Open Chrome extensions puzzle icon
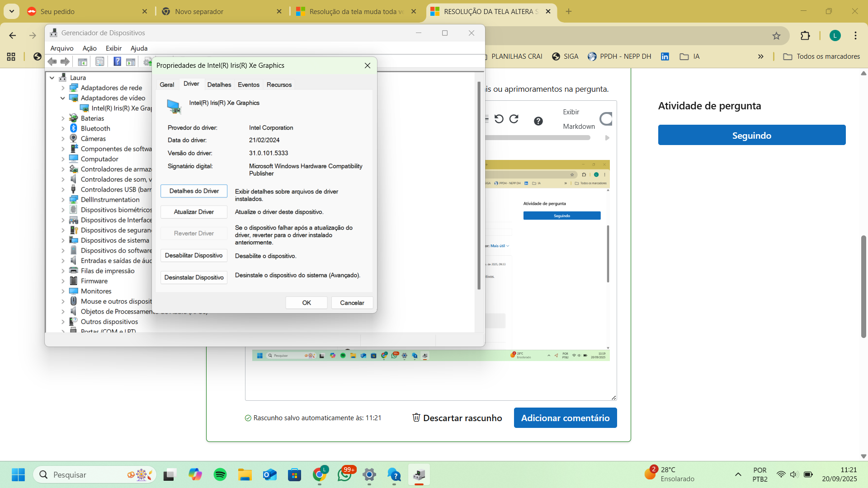868x488 pixels. tap(805, 36)
